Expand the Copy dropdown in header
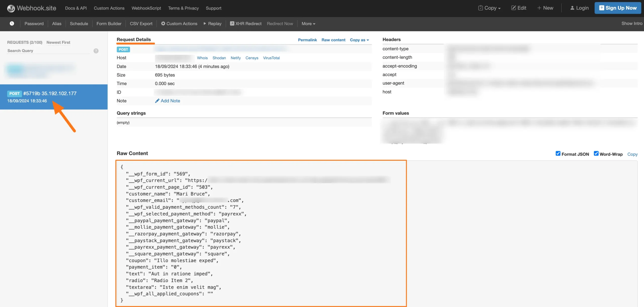 pos(489,8)
